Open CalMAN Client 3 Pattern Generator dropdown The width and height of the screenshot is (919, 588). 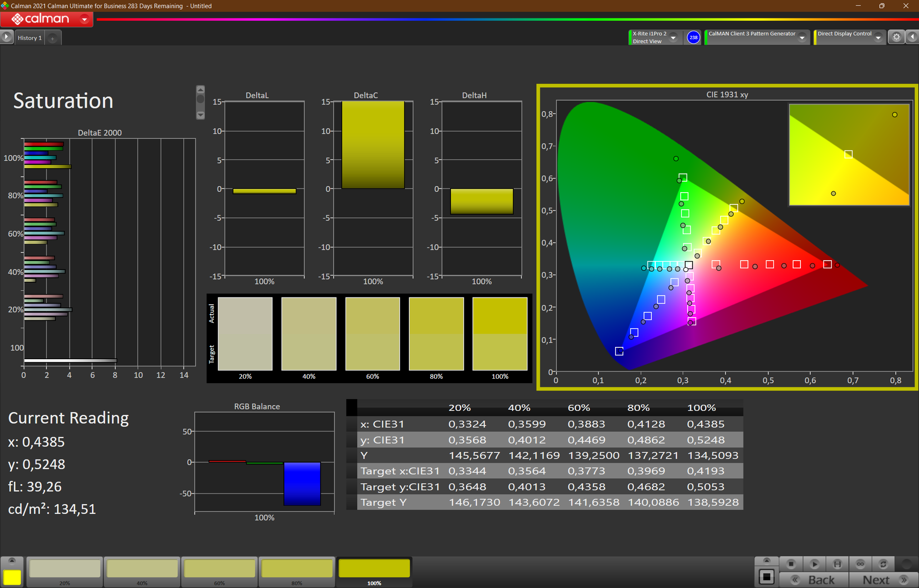802,38
